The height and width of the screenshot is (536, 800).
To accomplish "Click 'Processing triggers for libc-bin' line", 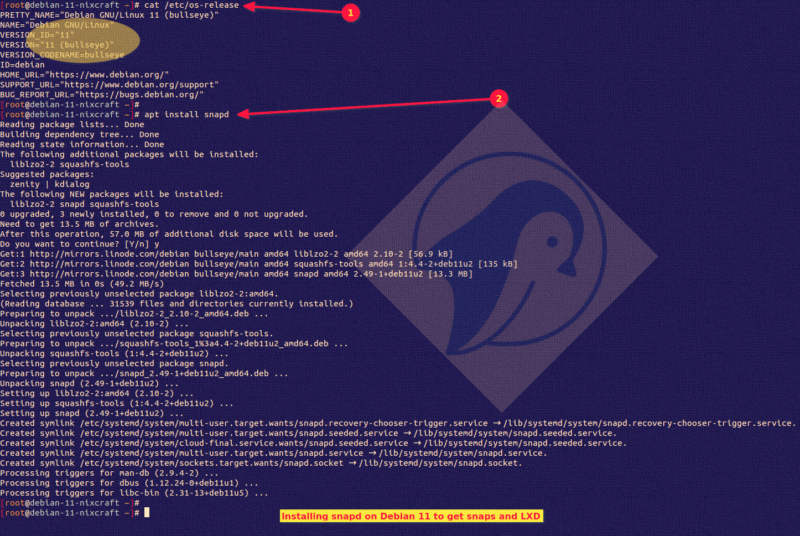I will (x=135, y=493).
